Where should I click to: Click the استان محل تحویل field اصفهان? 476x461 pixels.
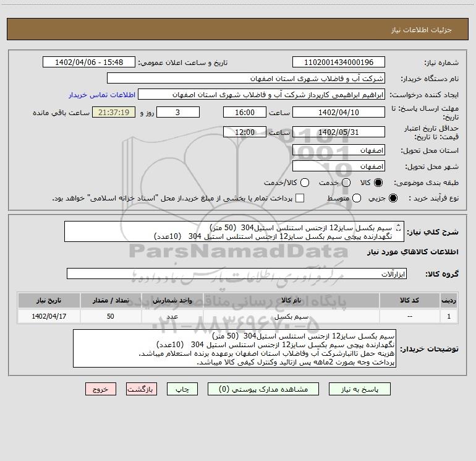coord(339,150)
